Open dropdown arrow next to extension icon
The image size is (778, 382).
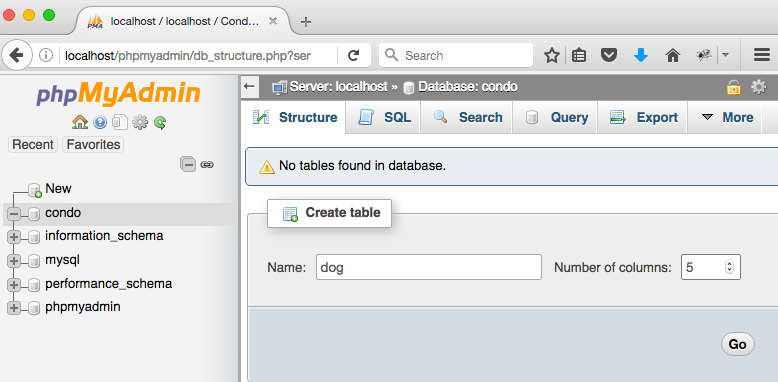click(x=725, y=55)
